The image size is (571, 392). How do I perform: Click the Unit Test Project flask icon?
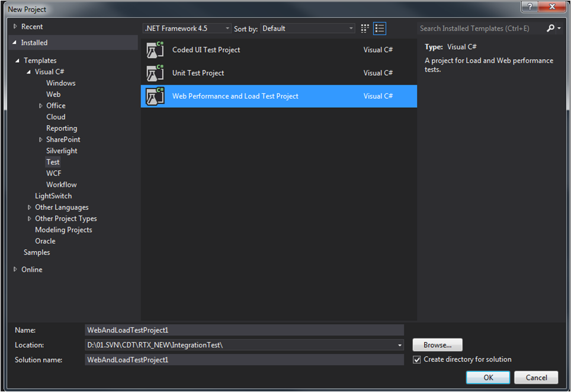click(x=155, y=73)
